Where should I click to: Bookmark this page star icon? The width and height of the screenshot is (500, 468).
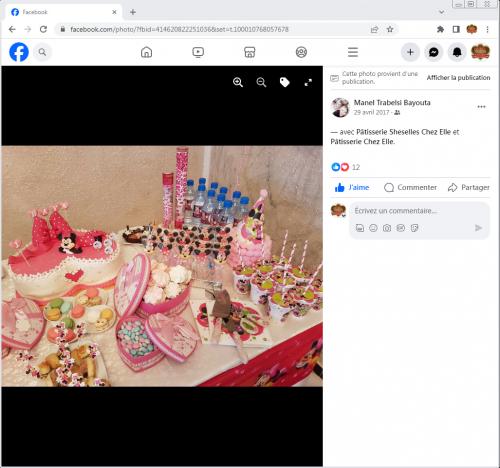tap(390, 29)
